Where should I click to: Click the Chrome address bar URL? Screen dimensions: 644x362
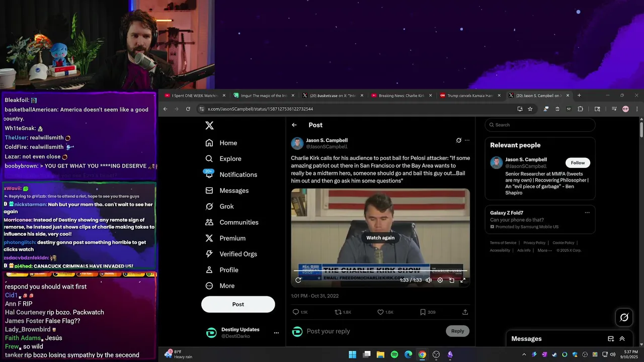point(260,109)
